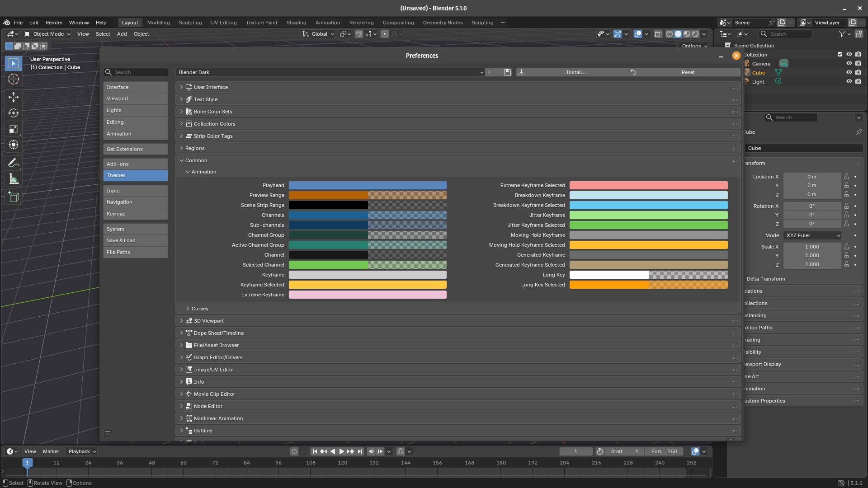Reset the theme with the Reset button
Screen dimensions: 868x488
687,72
